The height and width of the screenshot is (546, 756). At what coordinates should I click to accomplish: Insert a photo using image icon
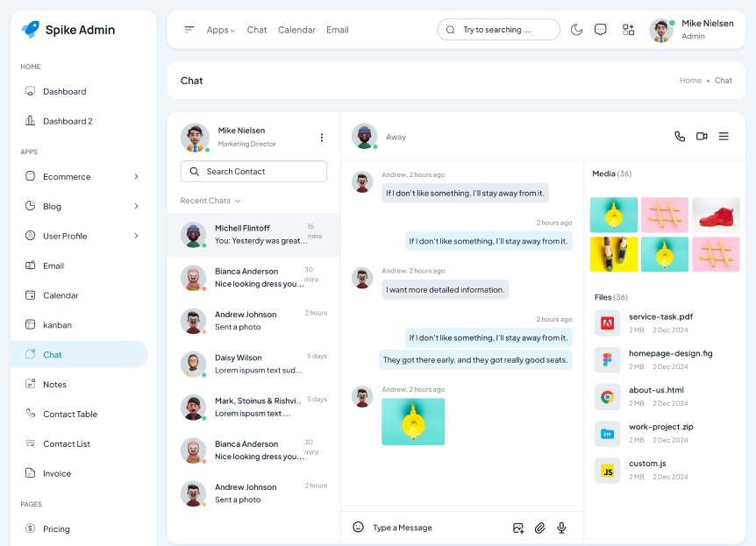[518, 528]
